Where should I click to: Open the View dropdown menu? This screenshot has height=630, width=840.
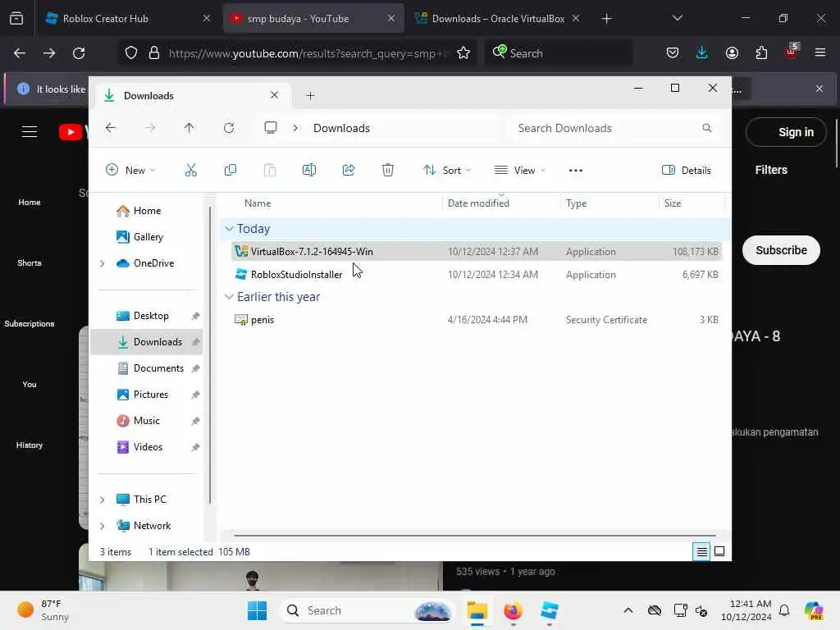[519, 171]
